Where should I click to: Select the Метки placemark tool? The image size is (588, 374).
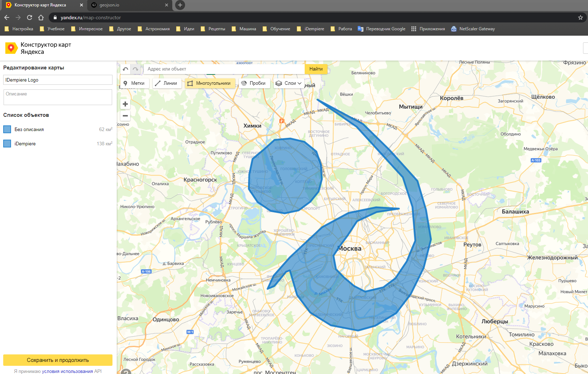pyautogui.click(x=134, y=83)
